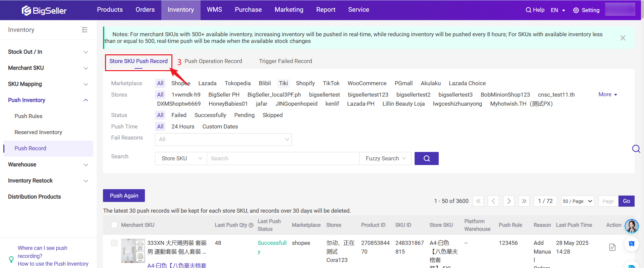Expand More stores list
The height and width of the screenshot is (268, 644).
click(608, 95)
